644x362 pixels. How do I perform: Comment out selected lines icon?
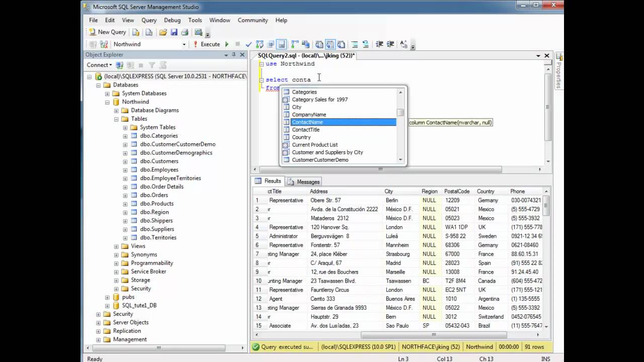[355, 44]
